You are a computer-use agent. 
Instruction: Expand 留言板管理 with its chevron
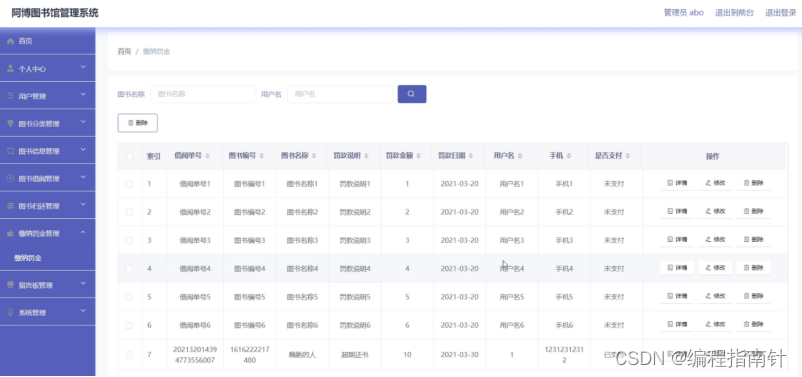pyautogui.click(x=83, y=283)
